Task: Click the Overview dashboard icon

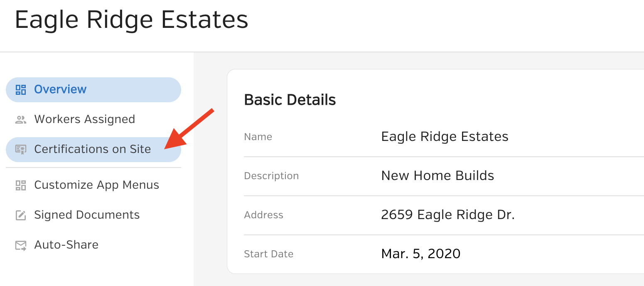Action: pyautogui.click(x=21, y=89)
